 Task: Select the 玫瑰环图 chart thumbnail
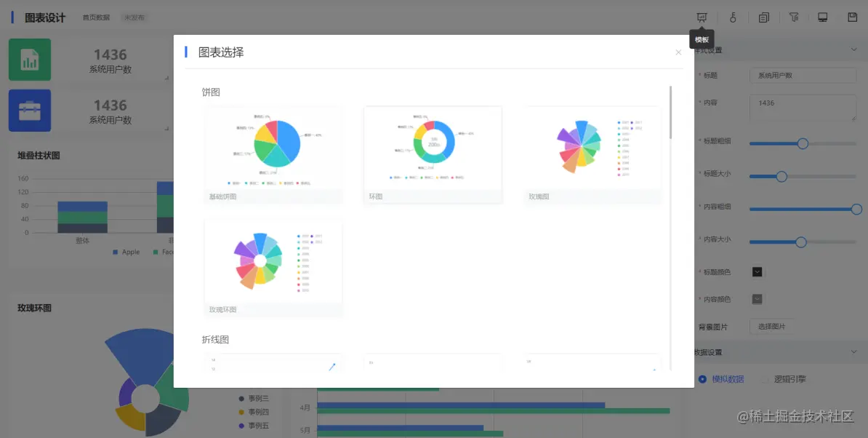(x=273, y=268)
